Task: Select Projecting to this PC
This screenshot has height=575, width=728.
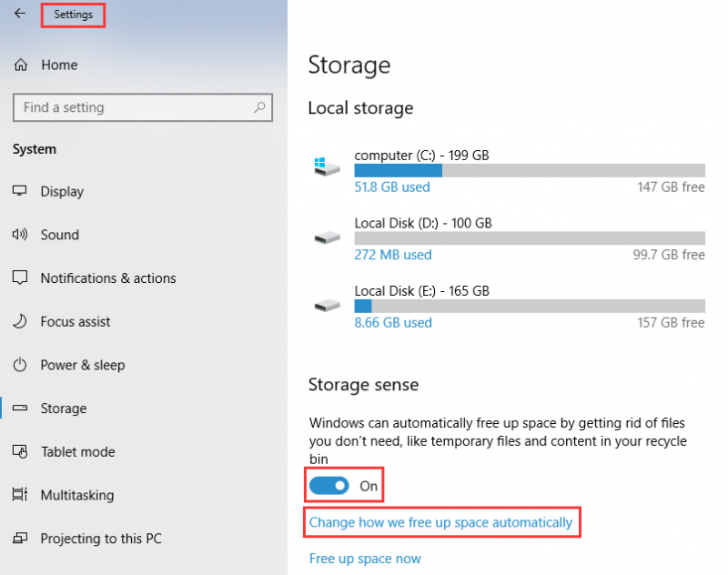Action: tap(101, 539)
